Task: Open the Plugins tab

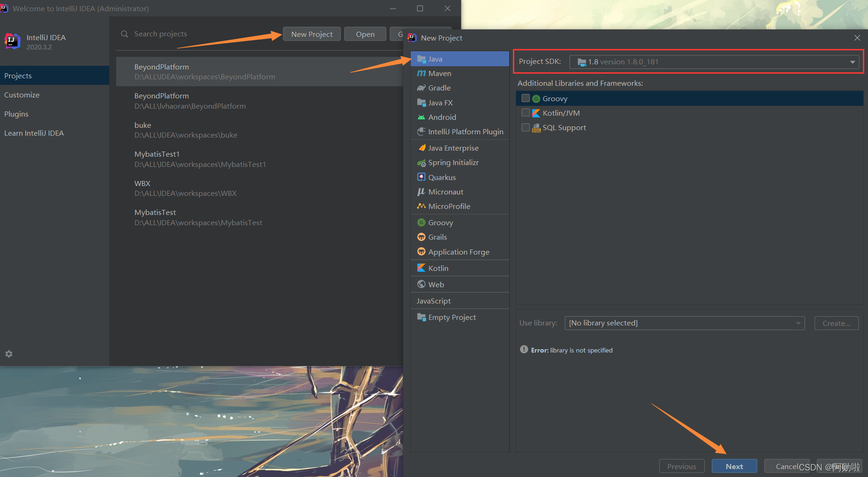Action: [55, 114]
